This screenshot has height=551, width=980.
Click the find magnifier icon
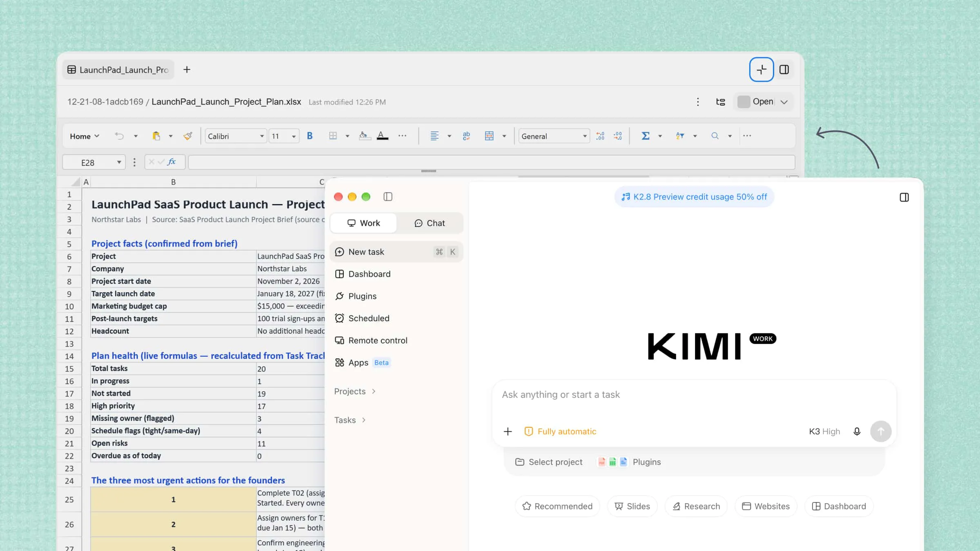(715, 136)
